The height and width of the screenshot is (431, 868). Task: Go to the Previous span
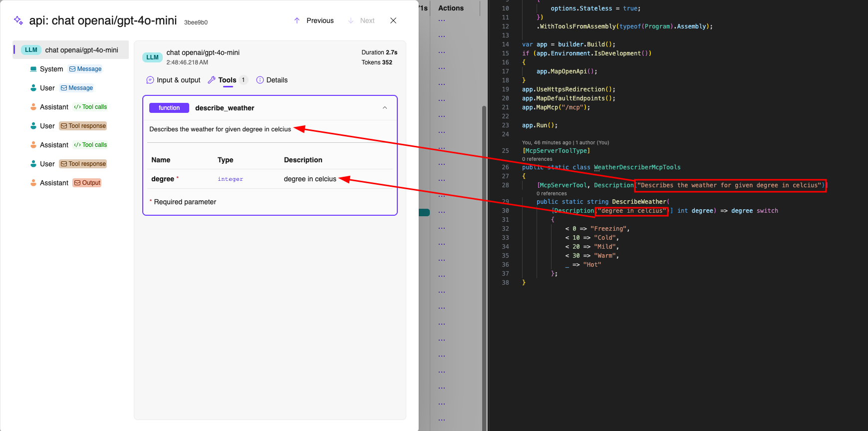pyautogui.click(x=314, y=20)
